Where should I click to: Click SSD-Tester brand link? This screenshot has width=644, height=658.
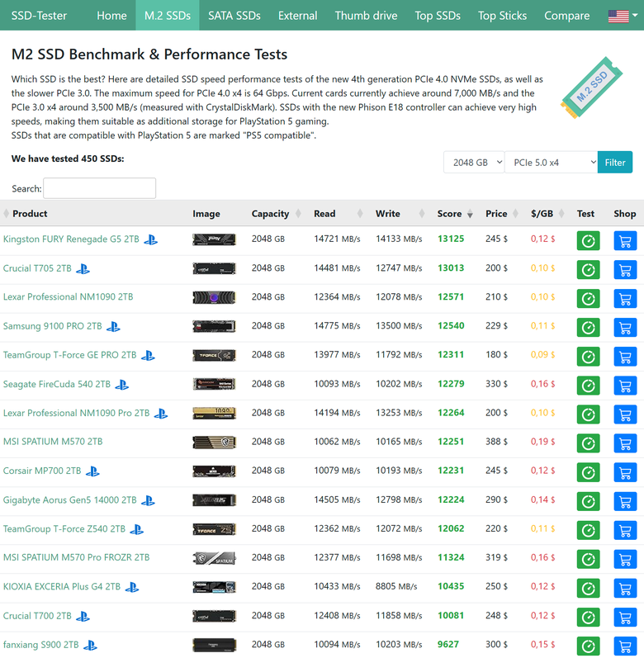39,16
